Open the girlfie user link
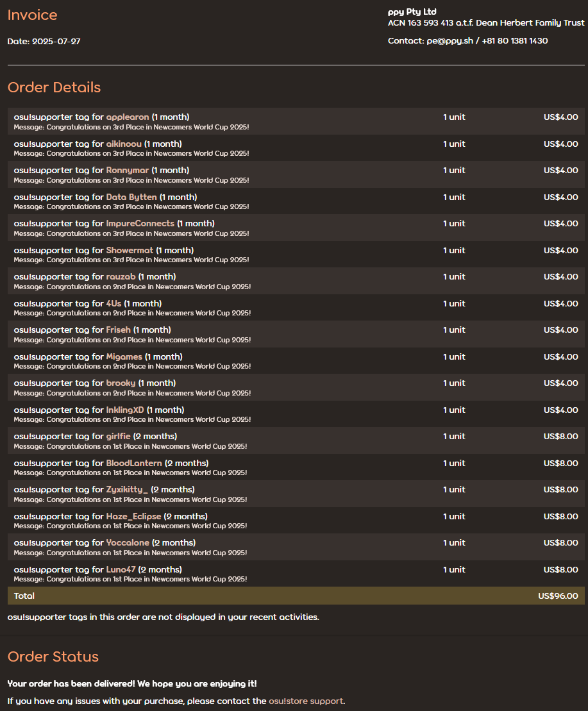Viewport: 588px width, 711px height. [119, 436]
